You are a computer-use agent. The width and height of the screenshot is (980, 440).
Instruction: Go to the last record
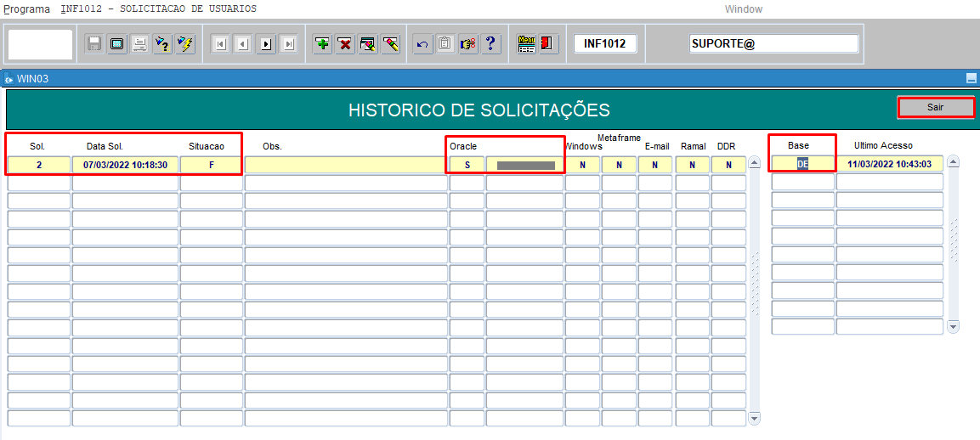click(288, 44)
